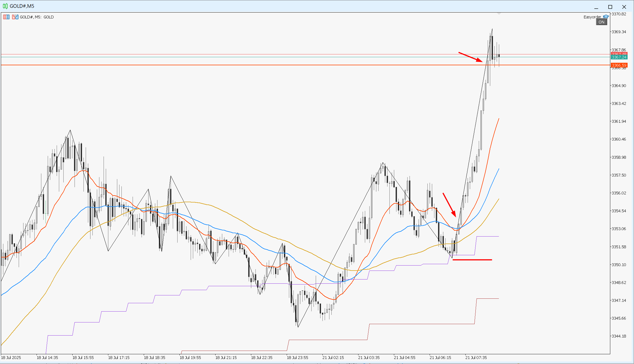
Task: Click the gray chart shift triangle at the top
Action: pos(499,13)
